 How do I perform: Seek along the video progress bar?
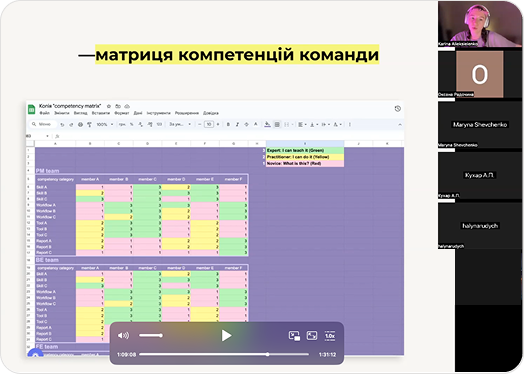click(x=224, y=354)
